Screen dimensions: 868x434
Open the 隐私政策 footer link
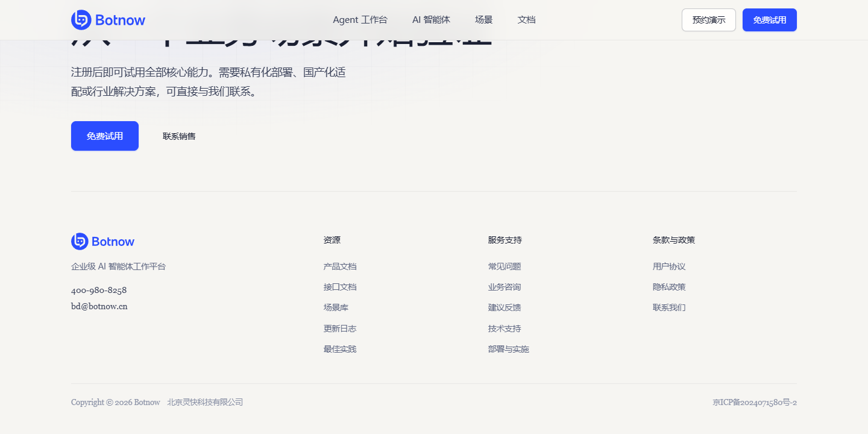click(x=669, y=287)
